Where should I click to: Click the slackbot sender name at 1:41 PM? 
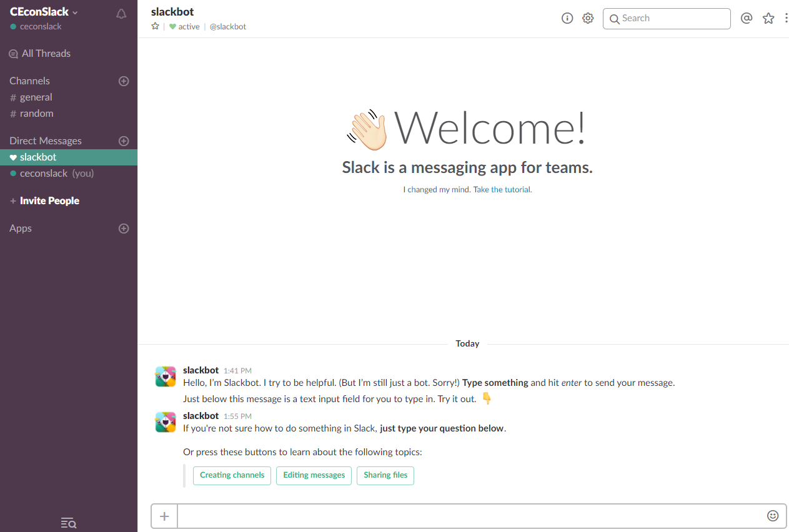(x=201, y=370)
